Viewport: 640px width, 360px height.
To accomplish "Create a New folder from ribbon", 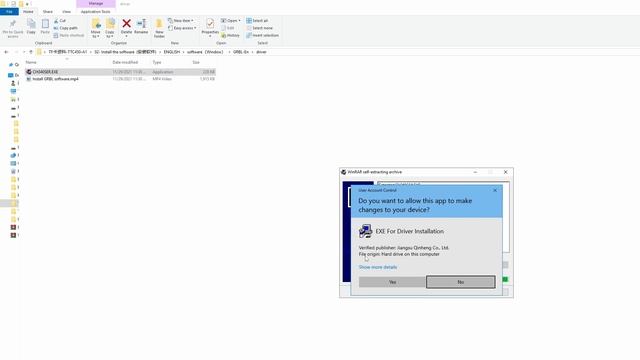I will click(159, 28).
